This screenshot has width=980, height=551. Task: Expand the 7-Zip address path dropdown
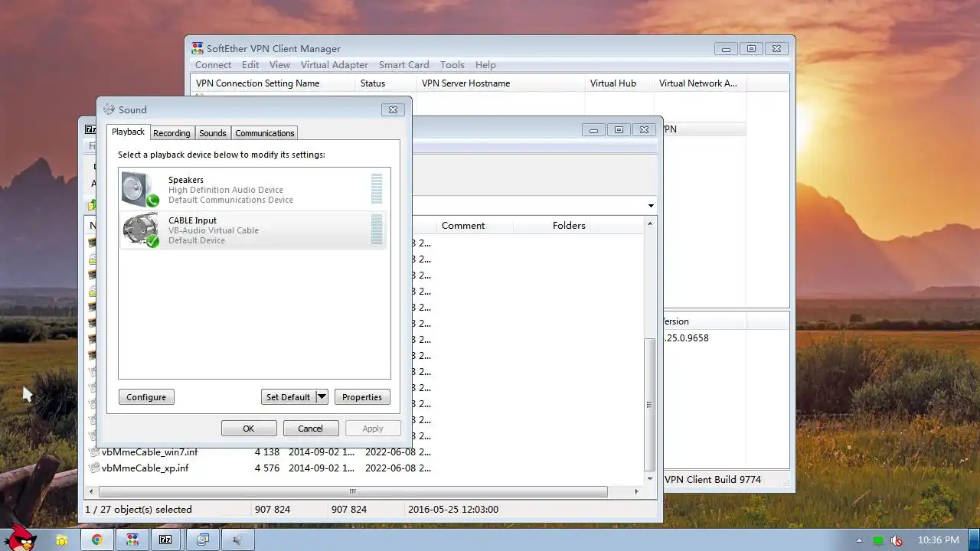pyautogui.click(x=651, y=205)
